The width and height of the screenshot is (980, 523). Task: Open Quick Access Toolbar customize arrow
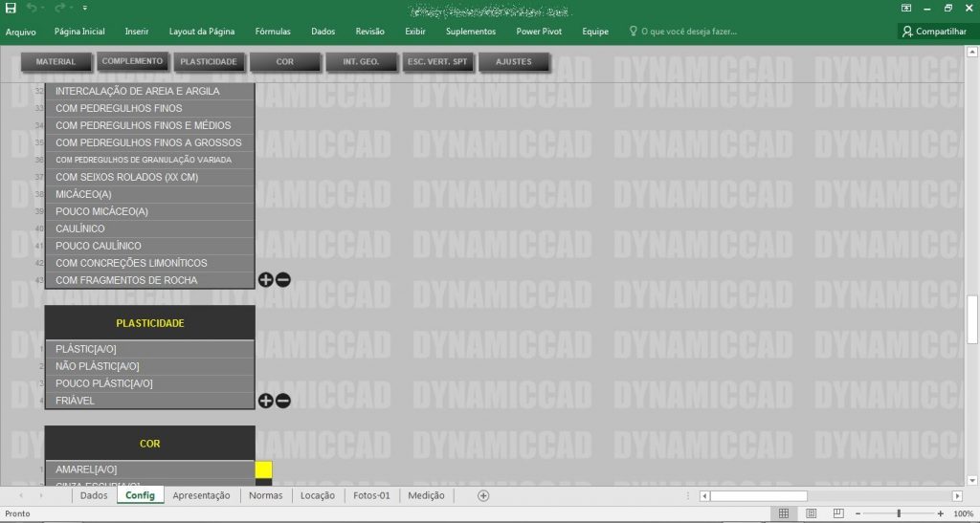point(85,8)
